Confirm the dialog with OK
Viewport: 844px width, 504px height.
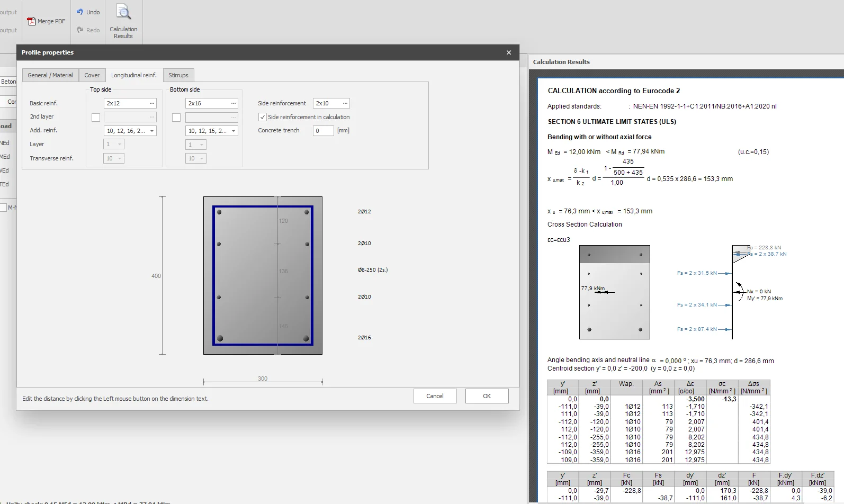[x=487, y=396]
